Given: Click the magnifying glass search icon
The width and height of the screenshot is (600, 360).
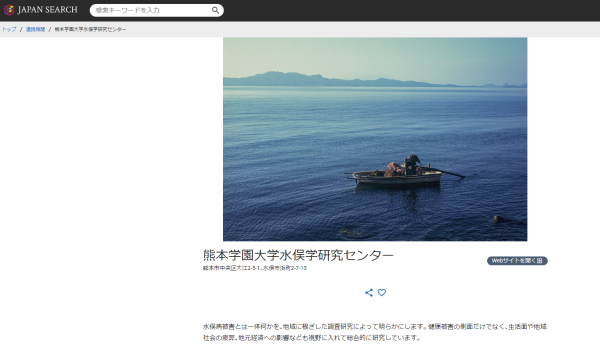Looking at the screenshot, I should [x=215, y=10].
